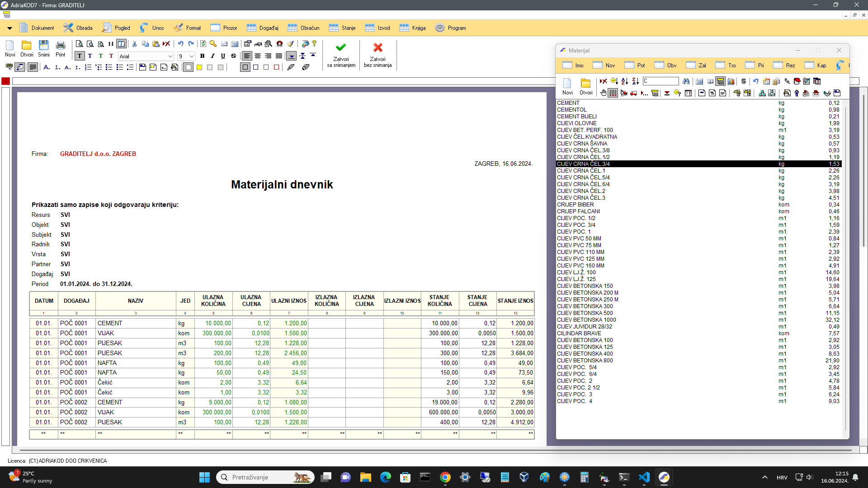The image size is (868, 488).
Task: Click the red omega symbol icon
Action: 279,44
